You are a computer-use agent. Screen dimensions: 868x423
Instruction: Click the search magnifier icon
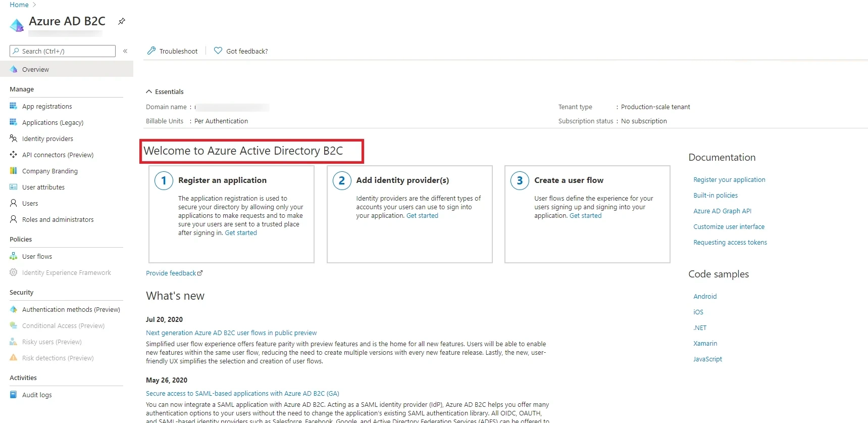point(16,51)
